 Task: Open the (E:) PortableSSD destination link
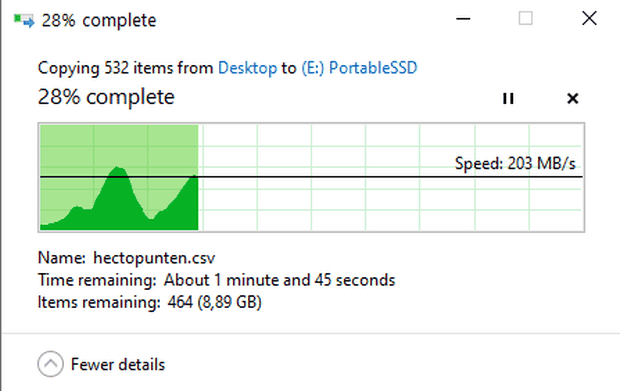(x=359, y=68)
